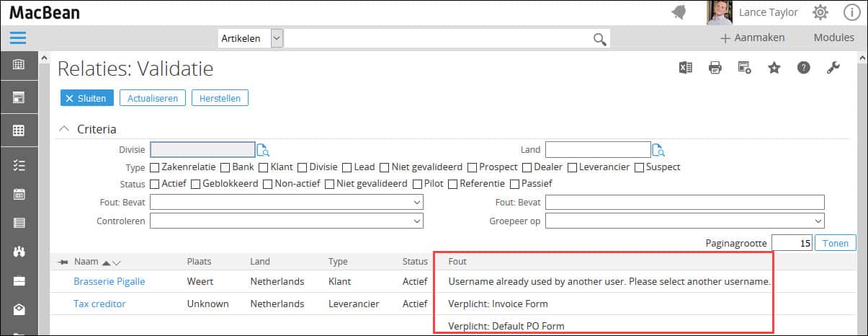Open the Brasserie Pigalle link
Viewport: 868px width, 336px height.
tap(109, 281)
